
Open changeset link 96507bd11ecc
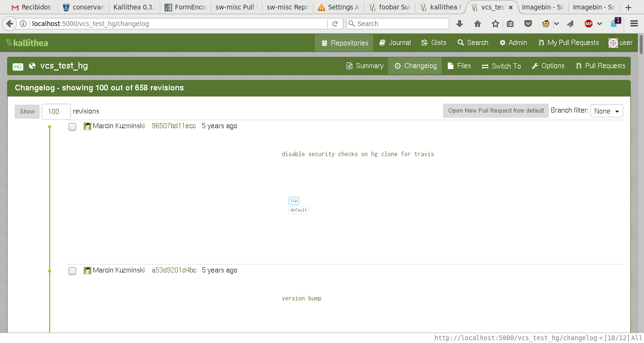pos(174,126)
